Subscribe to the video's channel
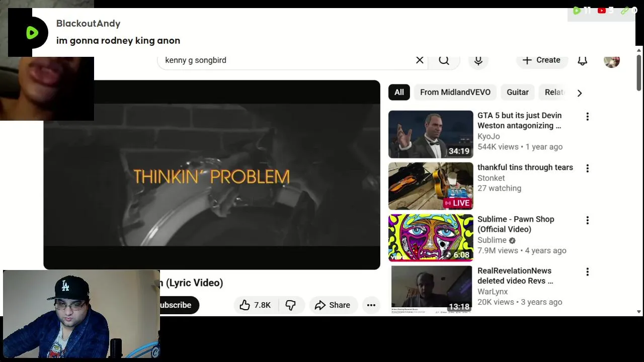The height and width of the screenshot is (362, 644). click(x=179, y=305)
